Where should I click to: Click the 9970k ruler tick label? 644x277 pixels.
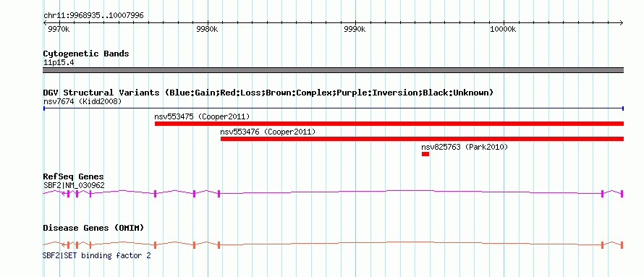pyautogui.click(x=59, y=30)
